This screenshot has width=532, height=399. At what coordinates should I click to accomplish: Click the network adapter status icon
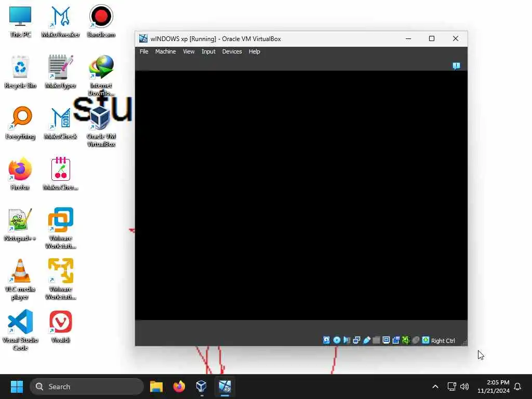[356, 340]
